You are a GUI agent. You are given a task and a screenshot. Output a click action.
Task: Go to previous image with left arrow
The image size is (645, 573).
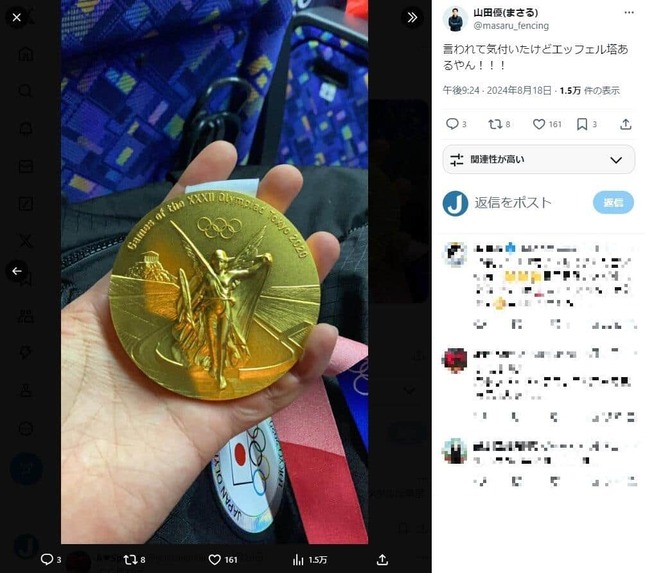click(16, 271)
